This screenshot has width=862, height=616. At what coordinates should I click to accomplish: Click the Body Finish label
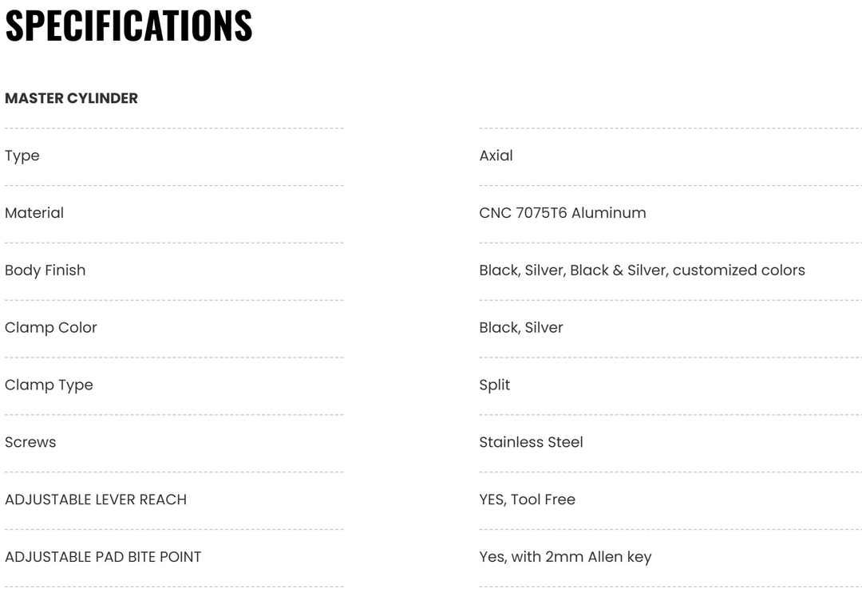[x=45, y=270]
